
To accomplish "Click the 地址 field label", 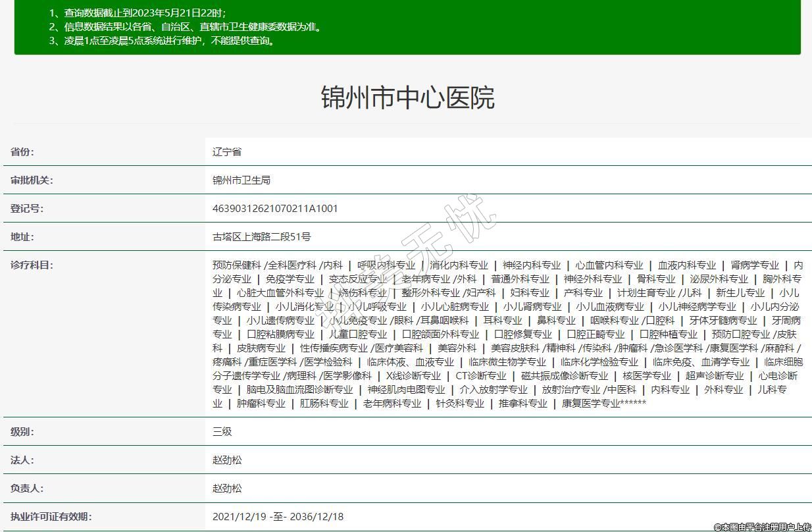I will pyautogui.click(x=22, y=237).
